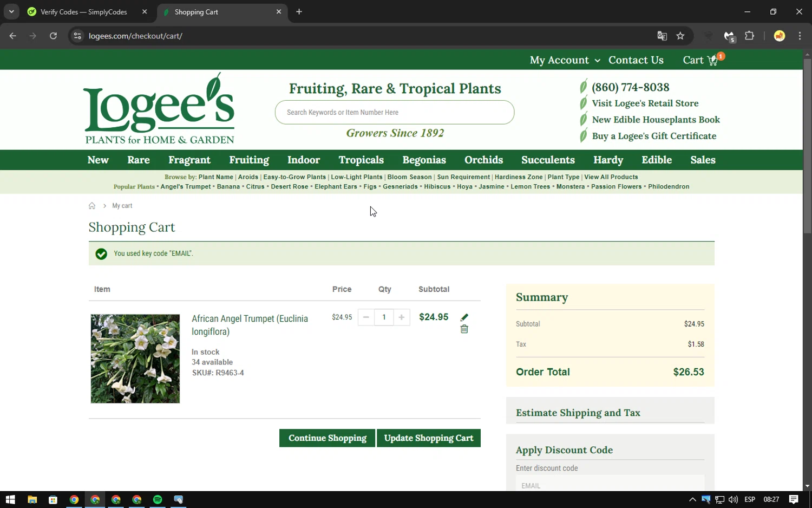
Task: Click the search keywords input field
Action: [x=395, y=112]
